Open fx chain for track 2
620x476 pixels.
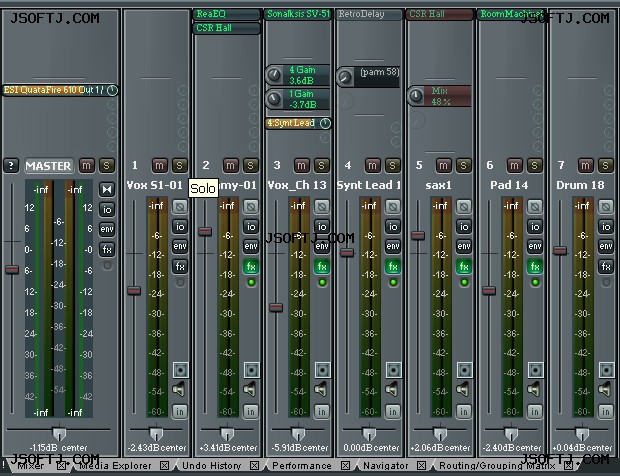tap(251, 266)
